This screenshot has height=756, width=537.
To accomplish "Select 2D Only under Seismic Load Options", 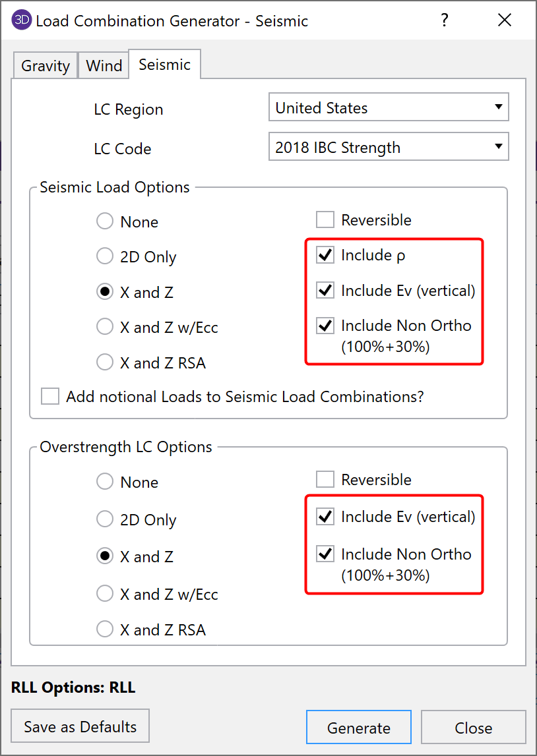I will coord(105,256).
